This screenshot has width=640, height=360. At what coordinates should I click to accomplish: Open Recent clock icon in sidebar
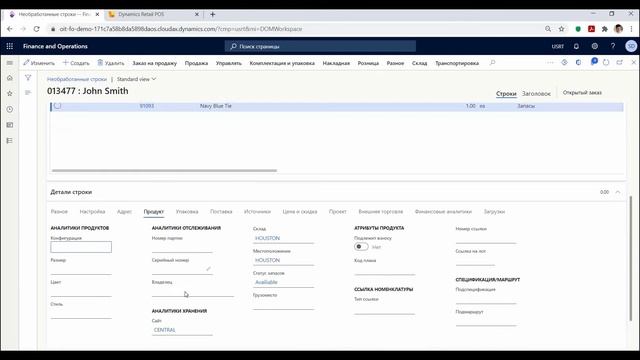point(10,109)
